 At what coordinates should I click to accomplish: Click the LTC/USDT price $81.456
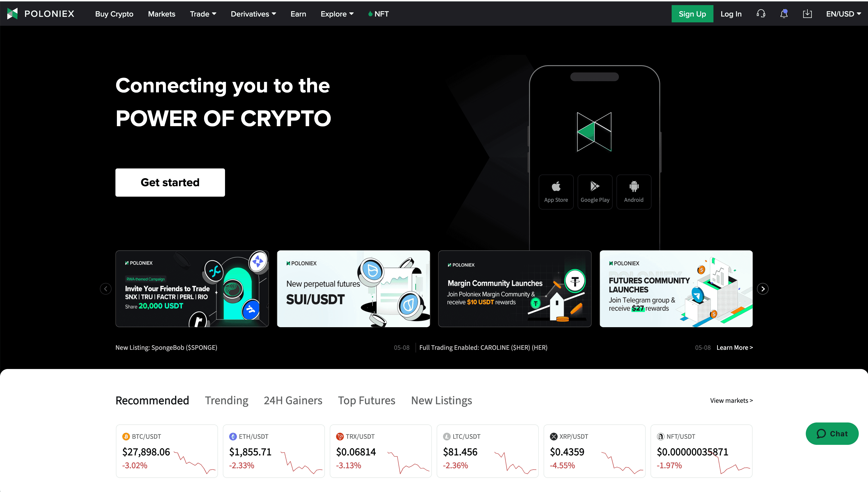[460, 452]
